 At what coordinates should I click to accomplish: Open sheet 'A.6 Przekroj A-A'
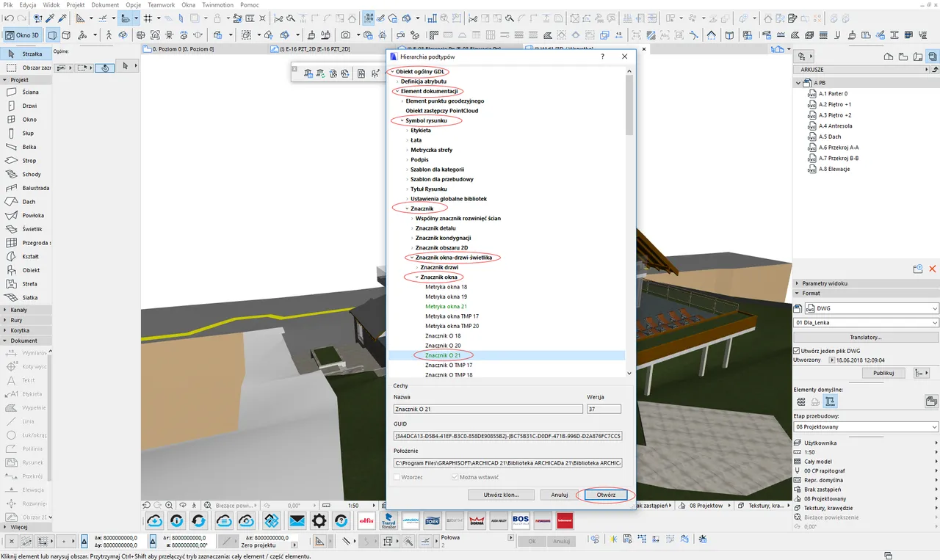(x=839, y=148)
